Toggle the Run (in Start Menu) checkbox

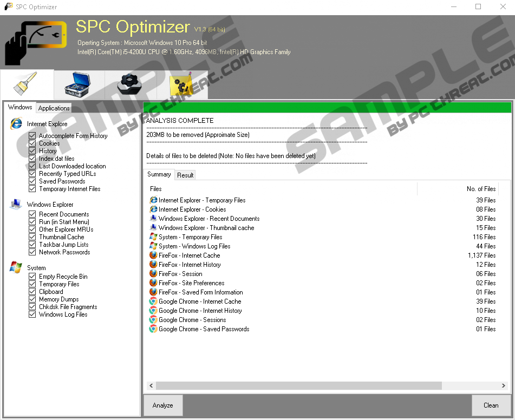point(32,222)
